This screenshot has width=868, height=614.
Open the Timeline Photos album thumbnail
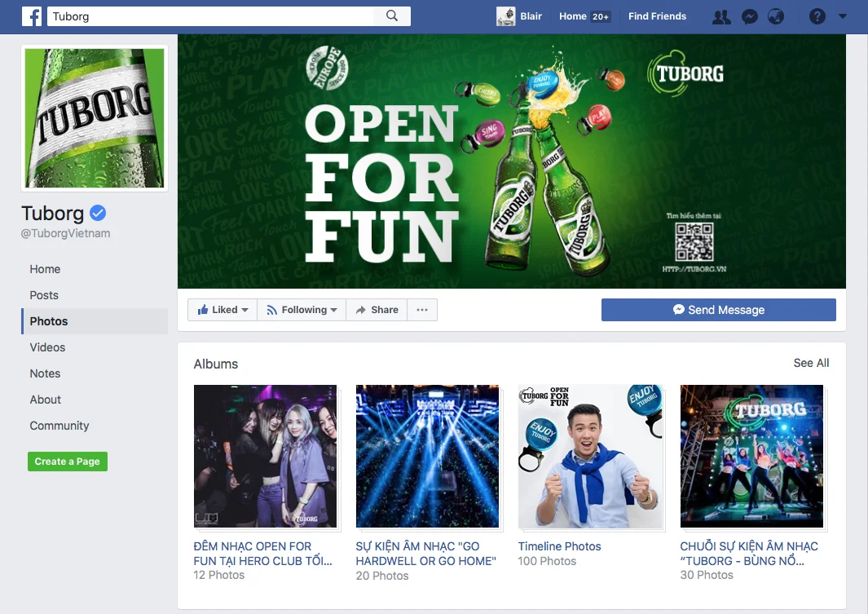pyautogui.click(x=589, y=456)
